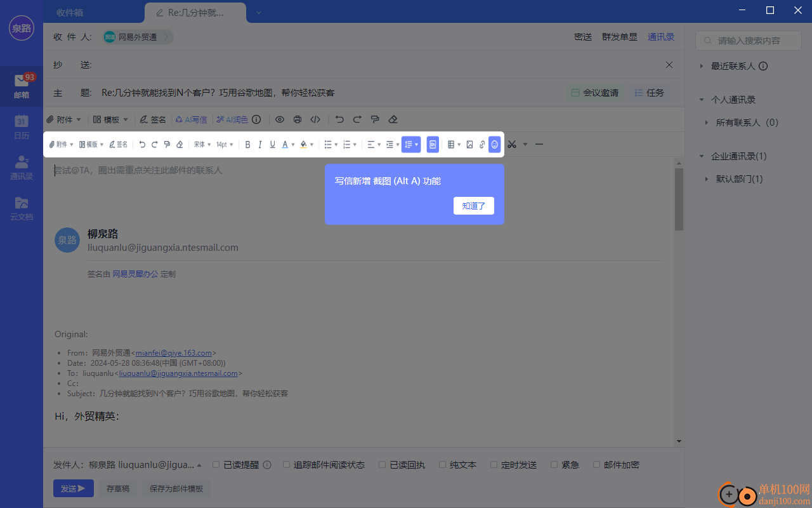Viewport: 812px width, 508px height.
Task: Expand 最近联系人 in contacts panel
Action: coord(702,66)
